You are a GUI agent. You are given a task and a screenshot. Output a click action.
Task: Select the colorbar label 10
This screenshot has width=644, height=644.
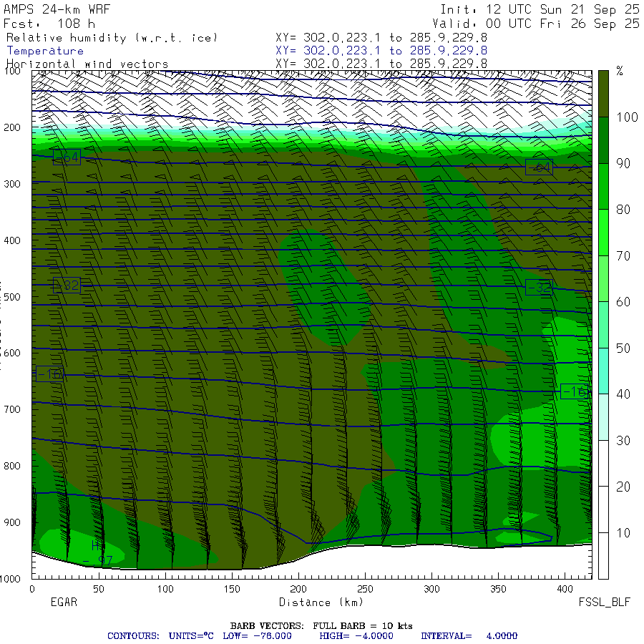click(623, 533)
